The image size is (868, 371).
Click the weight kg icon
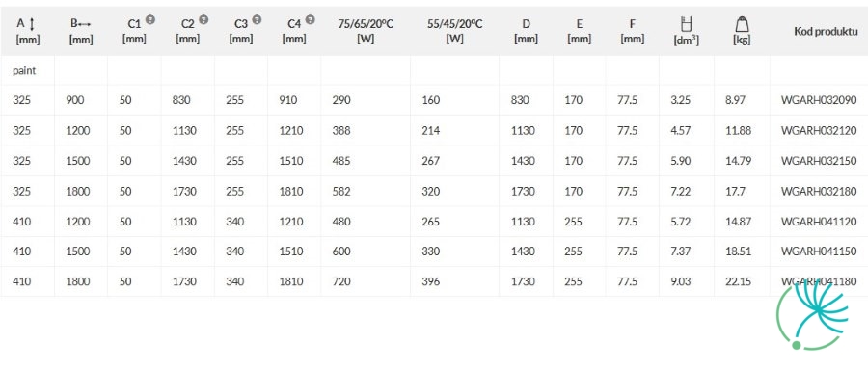742,24
